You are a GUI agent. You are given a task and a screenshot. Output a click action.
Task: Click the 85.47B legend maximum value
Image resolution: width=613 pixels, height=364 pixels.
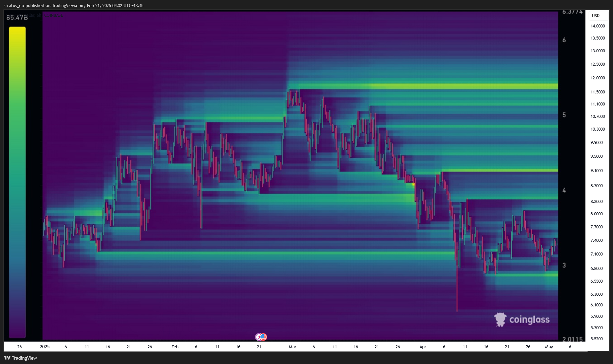[x=17, y=17]
